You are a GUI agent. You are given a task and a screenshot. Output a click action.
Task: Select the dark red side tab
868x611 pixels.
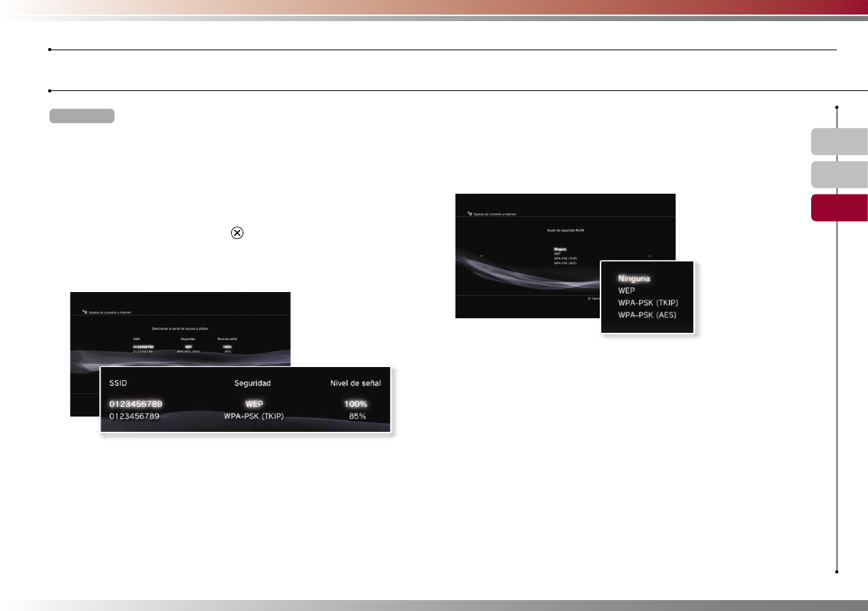coord(840,208)
